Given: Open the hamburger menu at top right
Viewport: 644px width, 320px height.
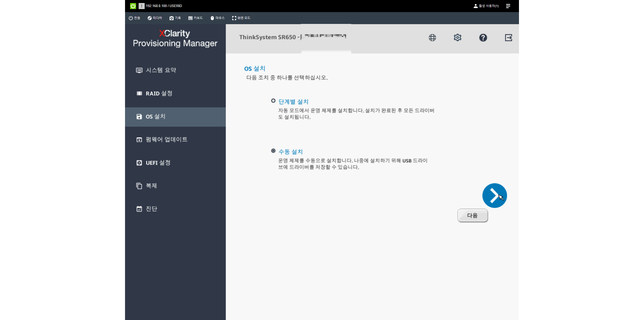Looking at the screenshot, I should click(x=508, y=6).
